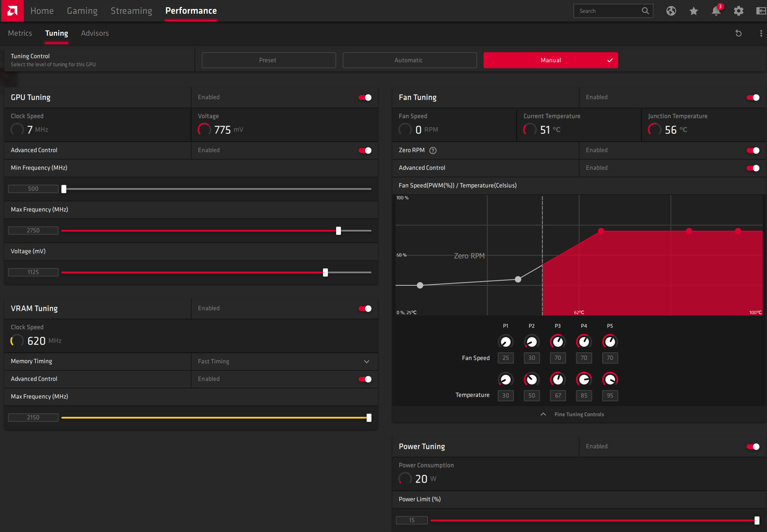The height and width of the screenshot is (532, 767).
Task: Open the three-dot more options menu
Action: click(x=761, y=33)
